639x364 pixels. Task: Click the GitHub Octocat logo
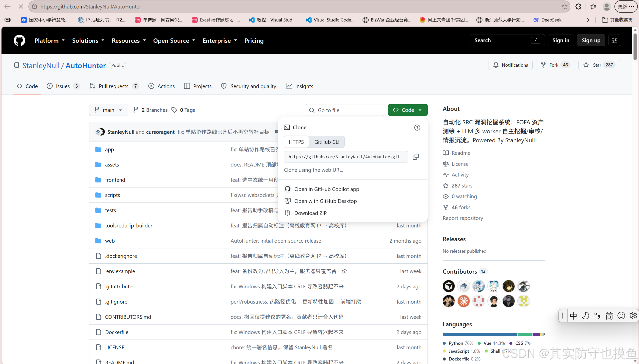coord(19,40)
